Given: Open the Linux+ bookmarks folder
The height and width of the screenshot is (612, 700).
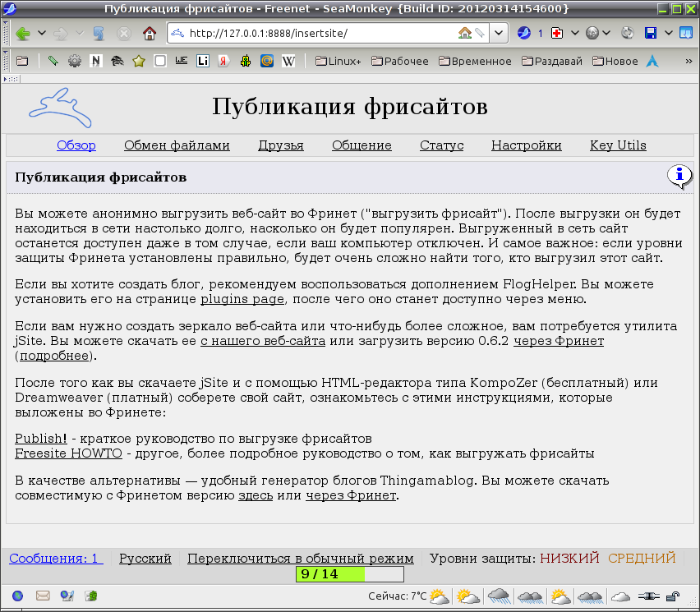Looking at the screenshot, I should point(338,61).
